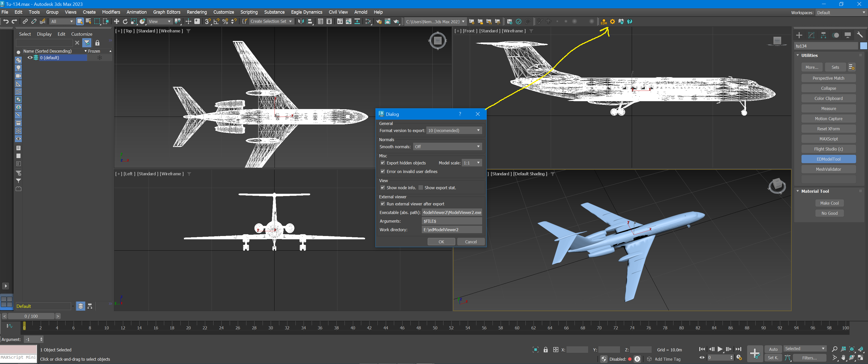The height and width of the screenshot is (364, 868).
Task: Uncheck Run external viewer after export
Action: click(x=383, y=204)
